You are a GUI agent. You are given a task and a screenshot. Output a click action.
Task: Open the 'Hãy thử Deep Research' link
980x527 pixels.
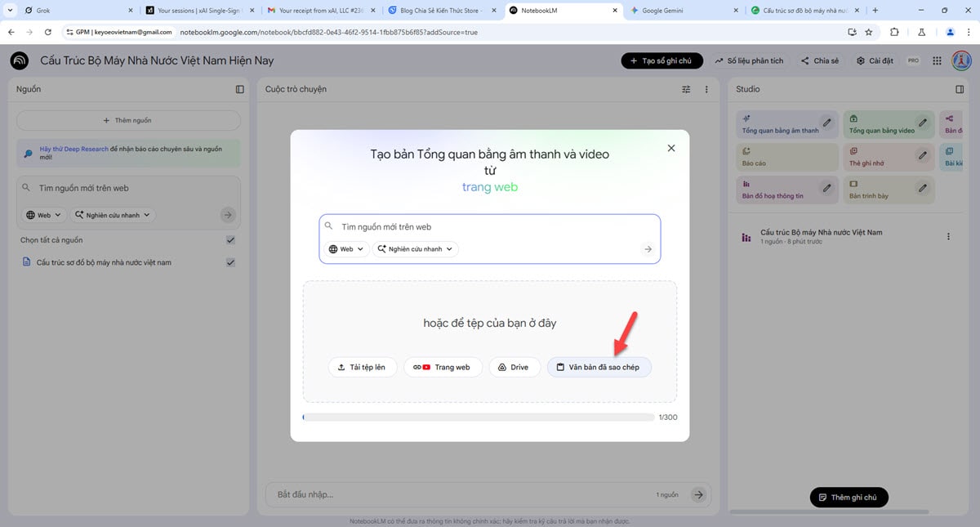pyautogui.click(x=73, y=150)
